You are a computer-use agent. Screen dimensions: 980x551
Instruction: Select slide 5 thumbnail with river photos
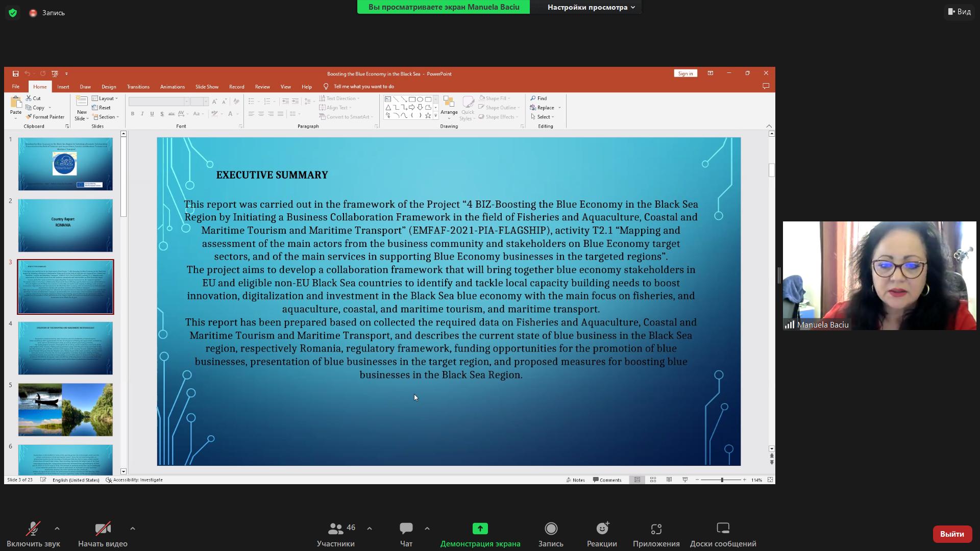pos(65,410)
